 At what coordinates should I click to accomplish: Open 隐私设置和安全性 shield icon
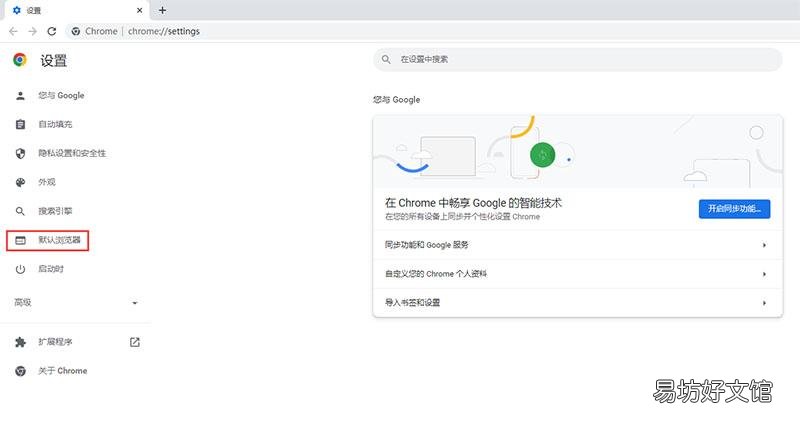[x=20, y=153]
